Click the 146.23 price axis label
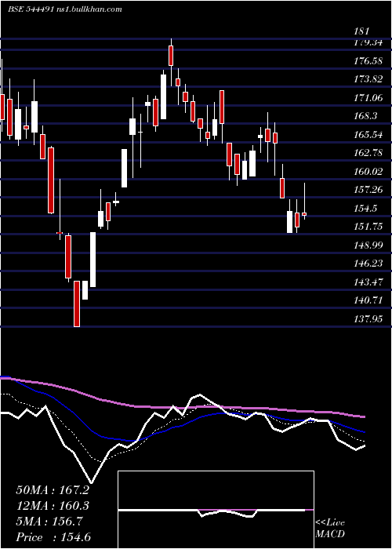The height and width of the screenshot is (549, 392). pyautogui.click(x=368, y=263)
